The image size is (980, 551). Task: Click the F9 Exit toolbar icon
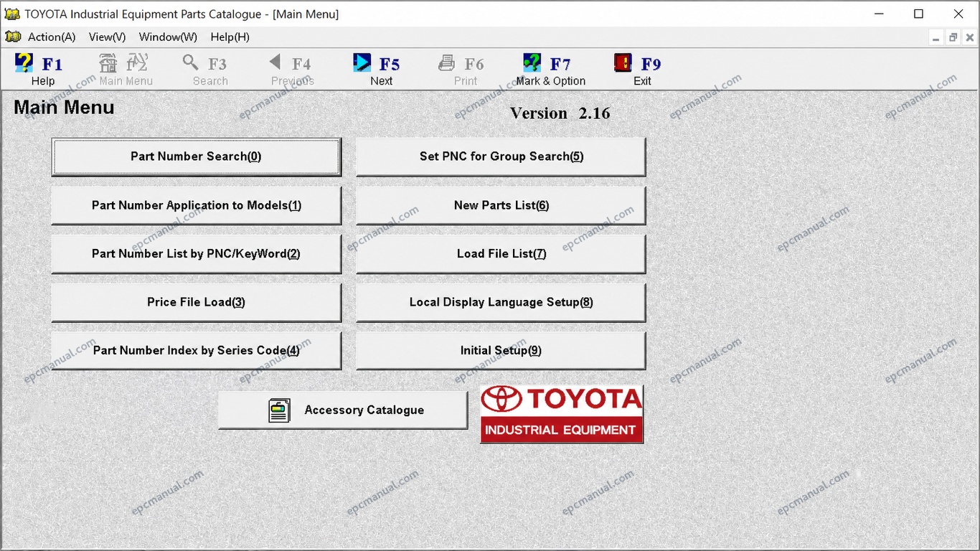tap(623, 63)
